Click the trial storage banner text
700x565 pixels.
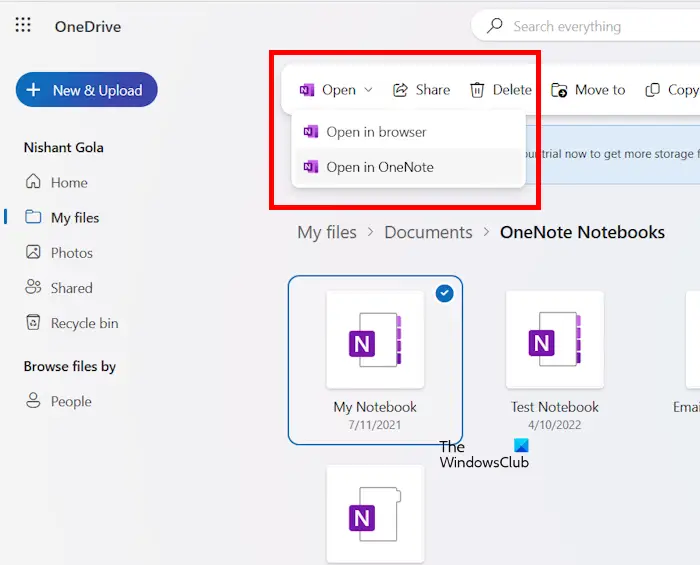(x=613, y=154)
